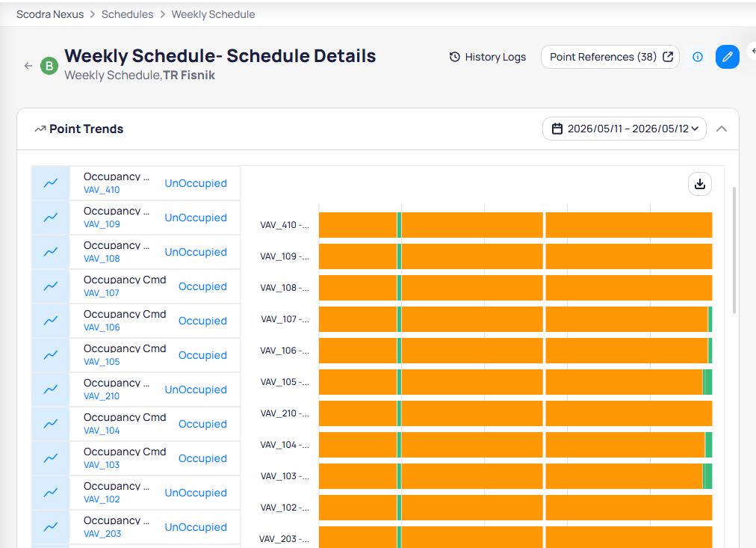Click green end segment of VAV_104 bar
The width and height of the screenshot is (756, 548).
(709, 445)
